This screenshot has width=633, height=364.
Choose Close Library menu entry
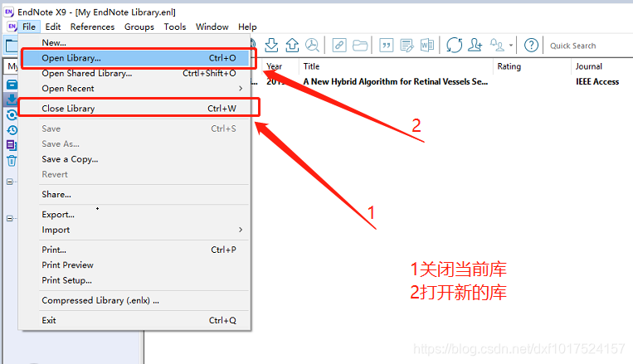click(x=134, y=109)
